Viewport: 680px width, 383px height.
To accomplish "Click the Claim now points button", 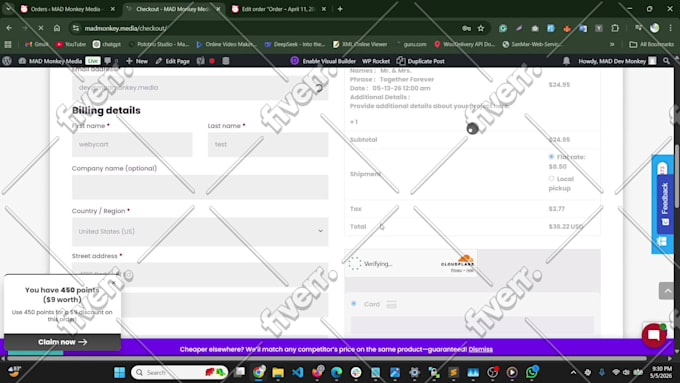I will tap(62, 342).
